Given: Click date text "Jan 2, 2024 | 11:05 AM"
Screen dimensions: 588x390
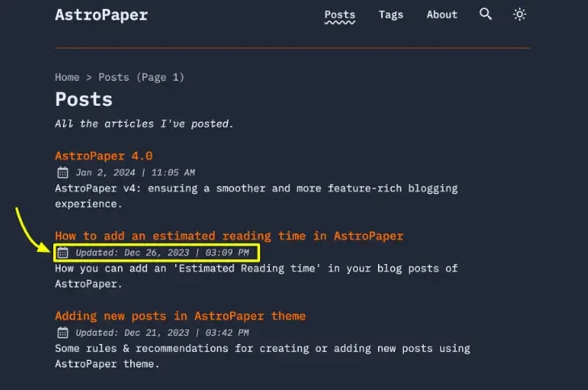Looking at the screenshot, I should (x=136, y=173).
